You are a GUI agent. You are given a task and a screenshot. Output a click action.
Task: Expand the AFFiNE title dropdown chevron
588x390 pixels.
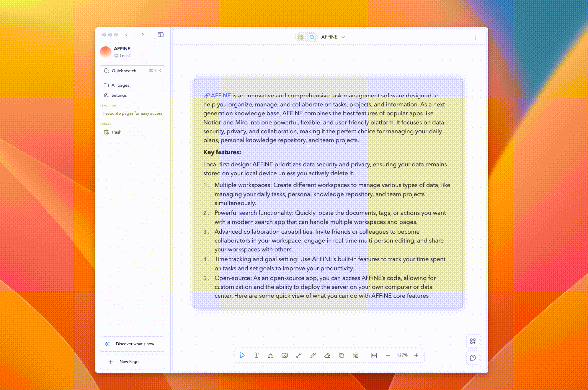tap(343, 37)
